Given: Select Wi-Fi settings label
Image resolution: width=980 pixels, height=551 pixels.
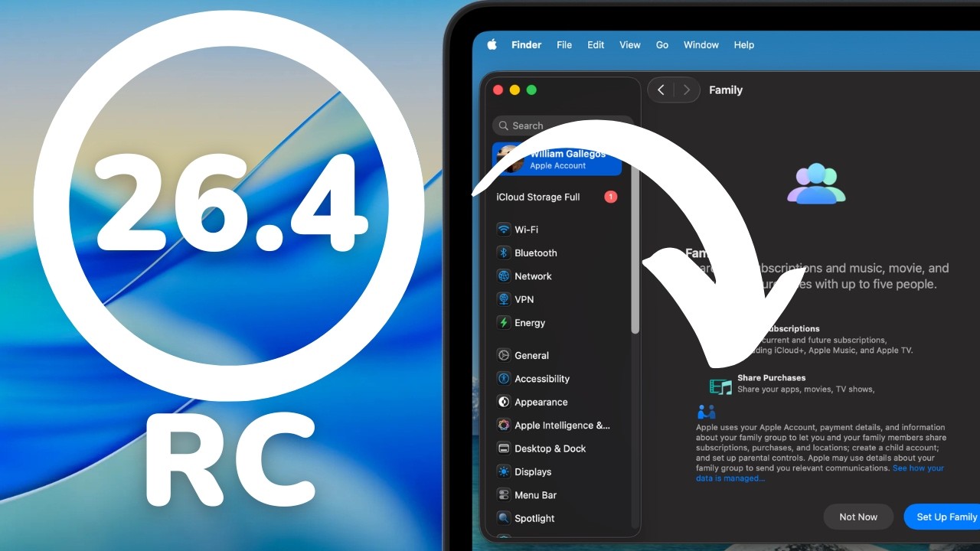Looking at the screenshot, I should pyautogui.click(x=526, y=230).
